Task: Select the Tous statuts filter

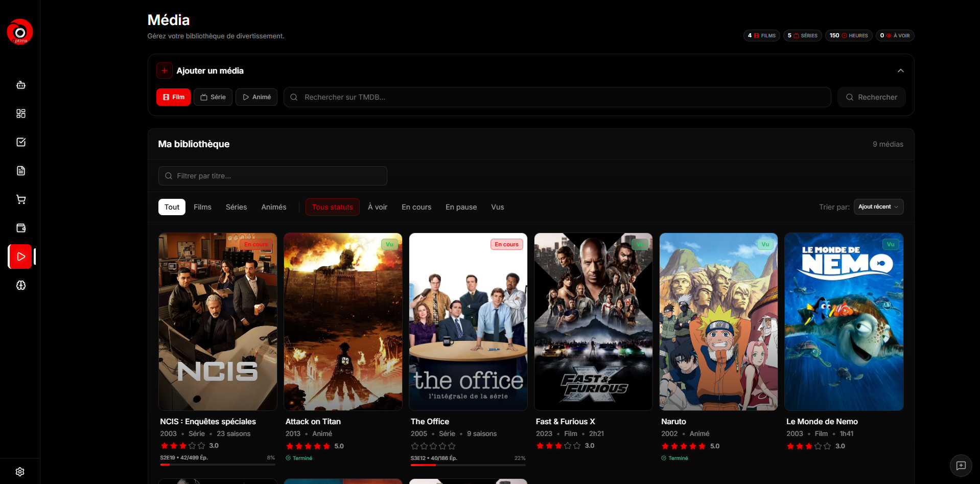Action: coord(332,207)
